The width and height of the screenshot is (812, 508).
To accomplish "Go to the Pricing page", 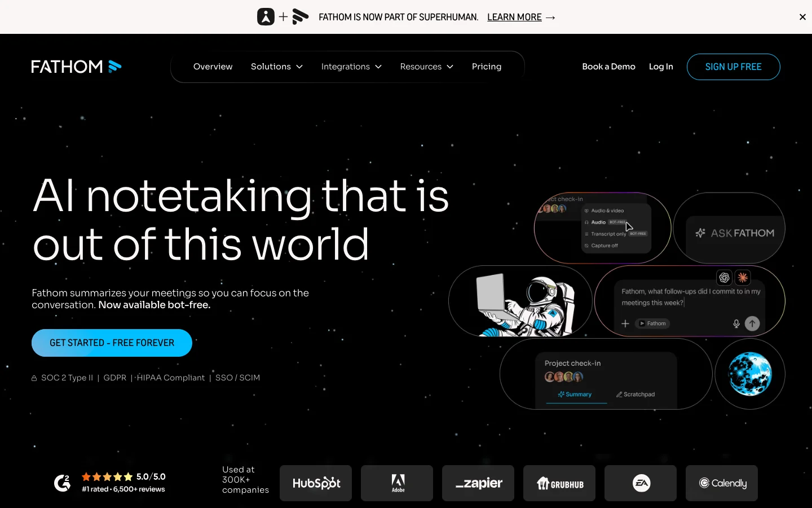I will coord(487,67).
